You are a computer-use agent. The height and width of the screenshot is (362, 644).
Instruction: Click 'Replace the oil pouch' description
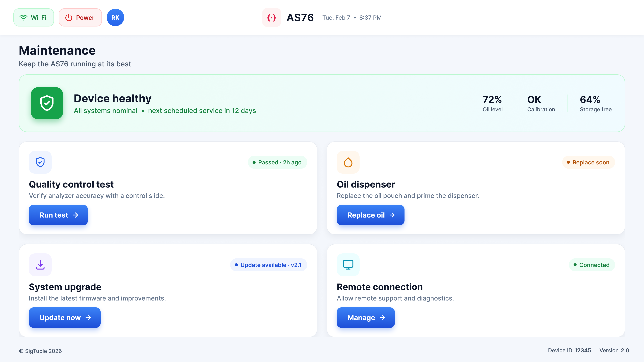click(x=408, y=196)
